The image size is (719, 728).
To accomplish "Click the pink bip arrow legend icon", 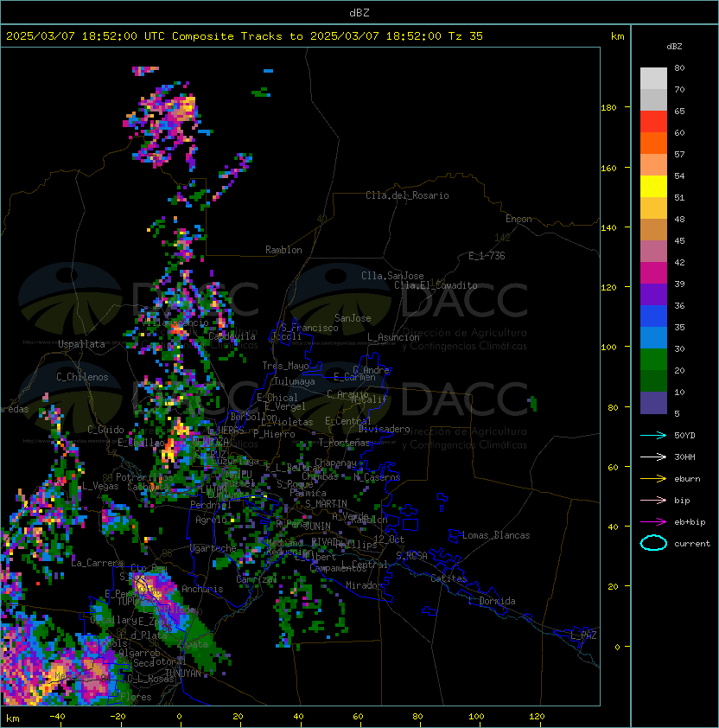I will click(x=653, y=500).
